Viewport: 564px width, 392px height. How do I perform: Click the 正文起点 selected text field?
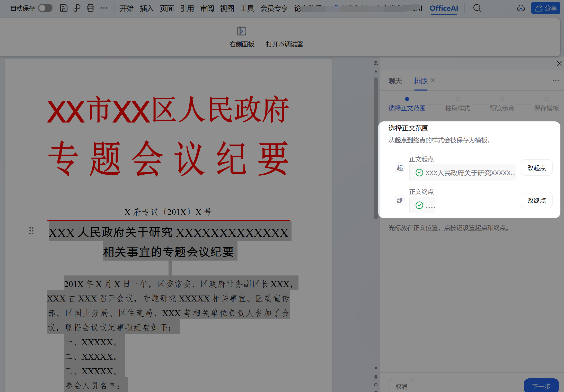click(462, 173)
